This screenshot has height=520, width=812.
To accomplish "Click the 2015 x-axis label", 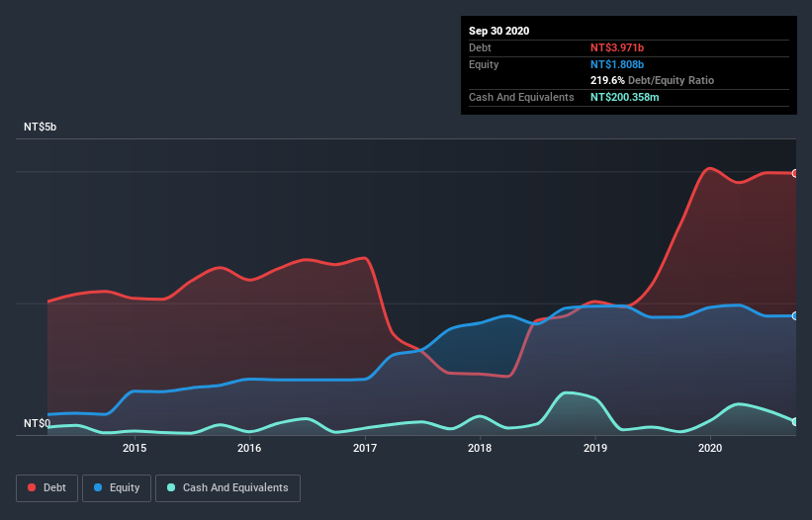I will (x=135, y=448).
